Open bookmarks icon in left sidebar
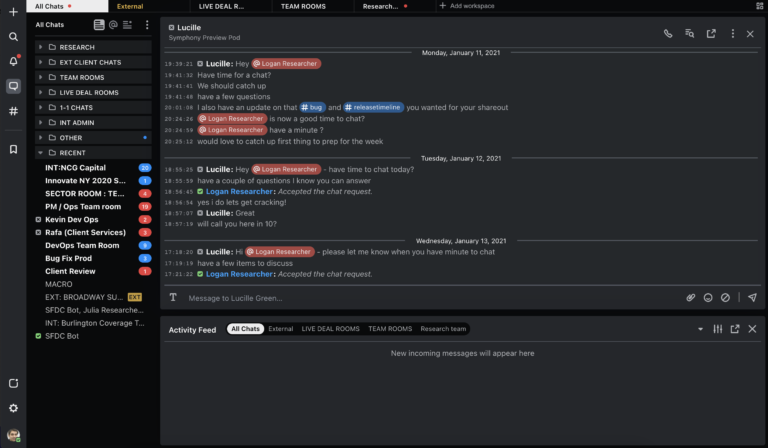 tap(13, 149)
